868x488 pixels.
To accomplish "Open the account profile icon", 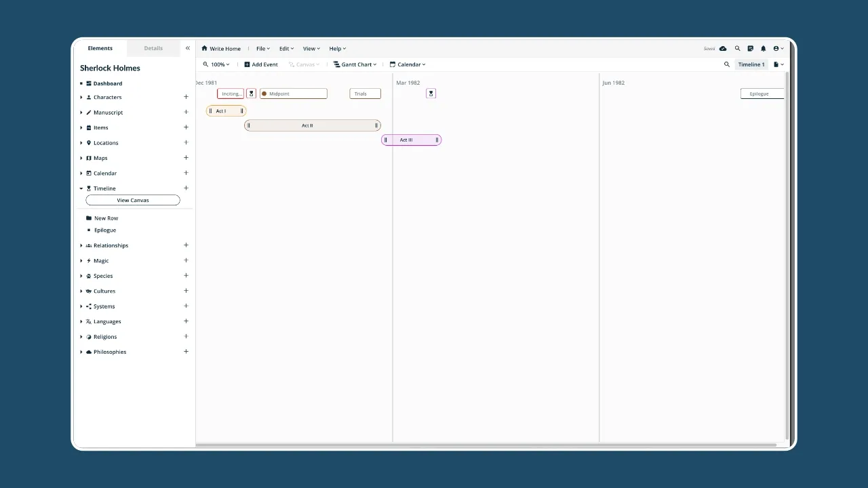I will point(776,48).
